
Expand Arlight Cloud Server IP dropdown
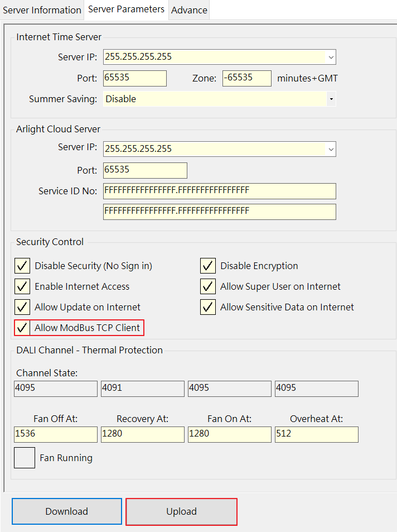click(331, 149)
